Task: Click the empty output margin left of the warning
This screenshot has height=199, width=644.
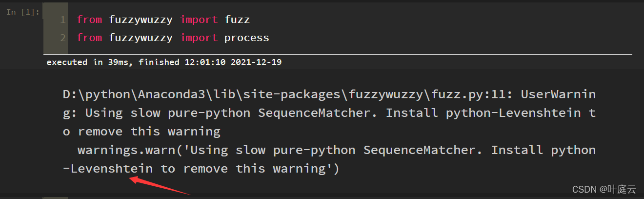Action: pyautogui.click(x=29, y=132)
